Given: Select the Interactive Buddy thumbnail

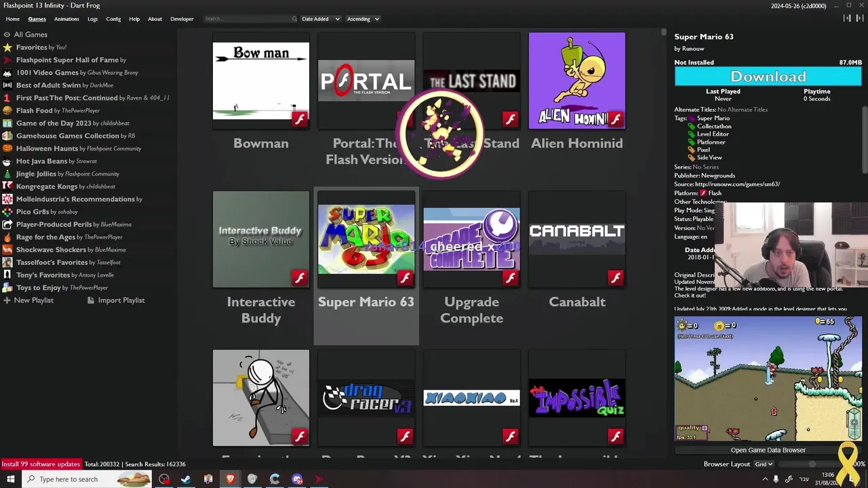Looking at the screenshot, I should pyautogui.click(x=261, y=239).
